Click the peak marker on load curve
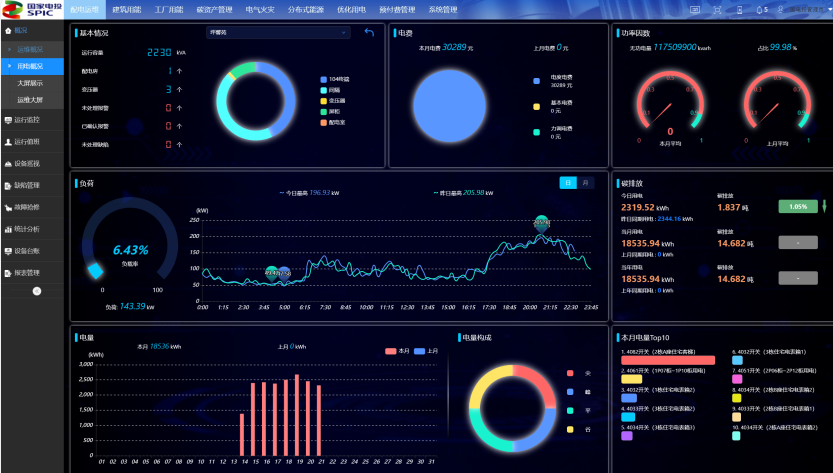833x473 pixels. (x=541, y=224)
